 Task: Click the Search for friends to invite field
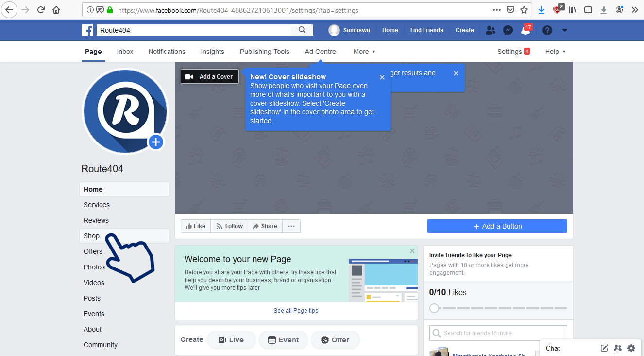pyautogui.click(x=498, y=333)
